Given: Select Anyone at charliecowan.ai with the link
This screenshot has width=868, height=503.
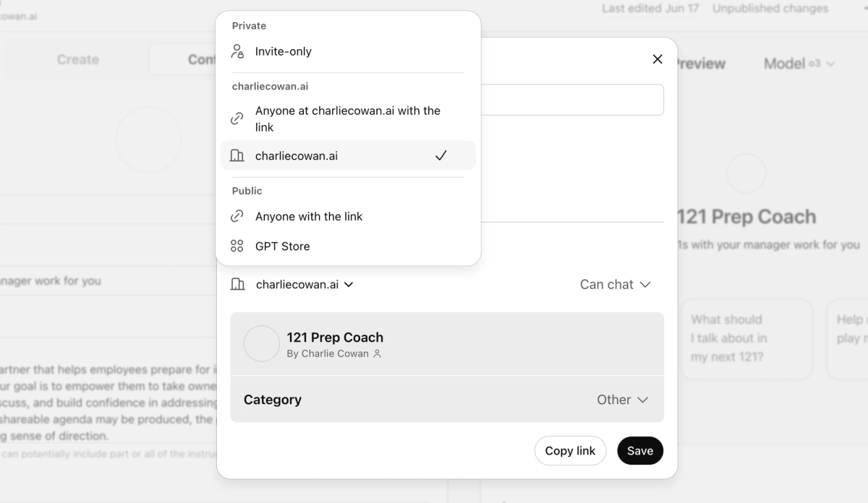Looking at the screenshot, I should click(x=347, y=119).
